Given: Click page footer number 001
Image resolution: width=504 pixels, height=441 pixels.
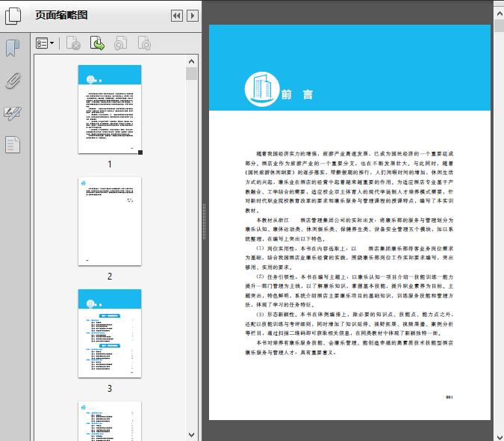Looking at the screenshot, I should 449,397.
